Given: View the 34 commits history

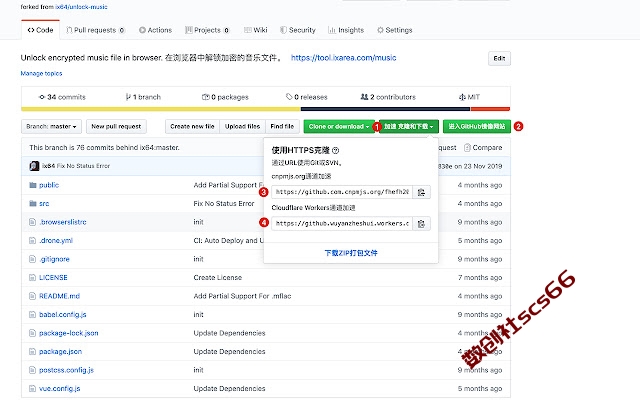Looking at the screenshot, I should (x=62, y=97).
